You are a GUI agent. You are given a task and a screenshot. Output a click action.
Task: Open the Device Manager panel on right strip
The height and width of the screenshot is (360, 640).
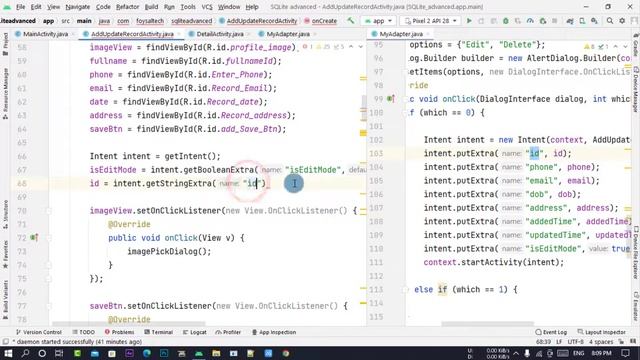pyautogui.click(x=636, y=89)
